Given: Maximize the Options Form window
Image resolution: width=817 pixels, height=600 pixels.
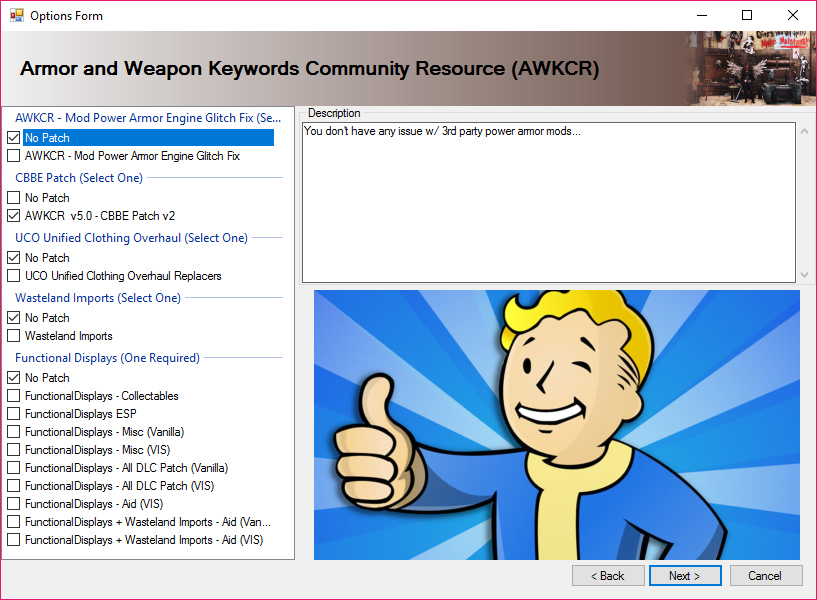Looking at the screenshot, I should pyautogui.click(x=747, y=16).
